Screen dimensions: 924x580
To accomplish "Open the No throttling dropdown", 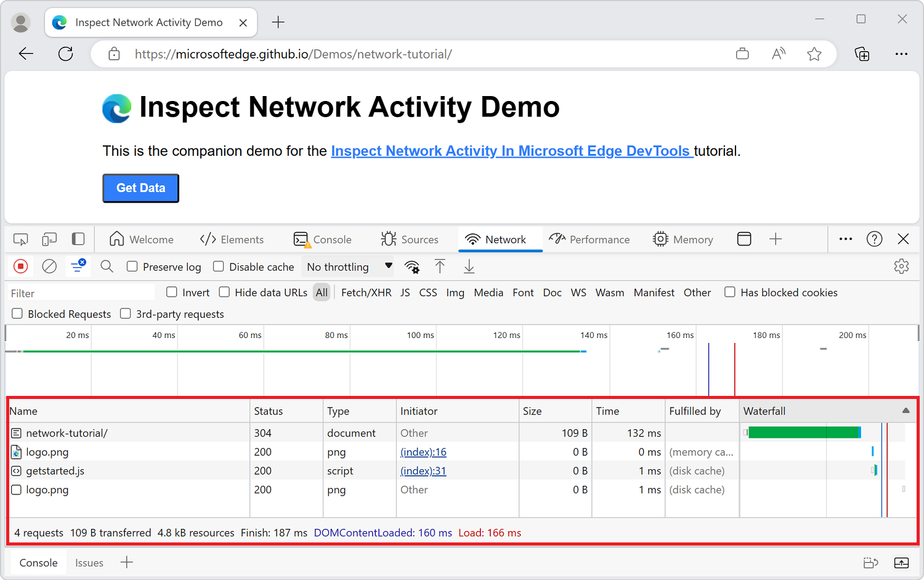I will click(x=347, y=266).
